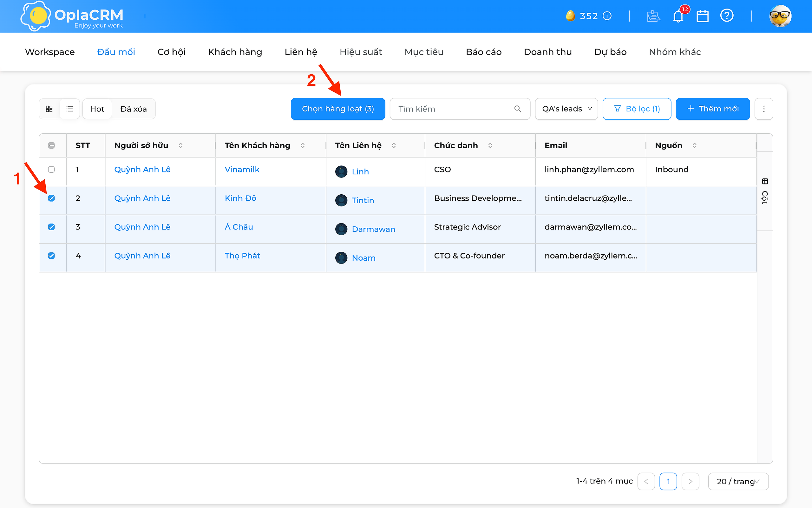Uncheck the Á Châu row checkbox

tap(51, 227)
